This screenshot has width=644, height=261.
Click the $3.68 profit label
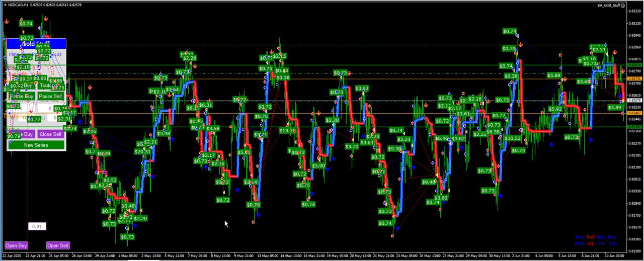tap(213, 129)
